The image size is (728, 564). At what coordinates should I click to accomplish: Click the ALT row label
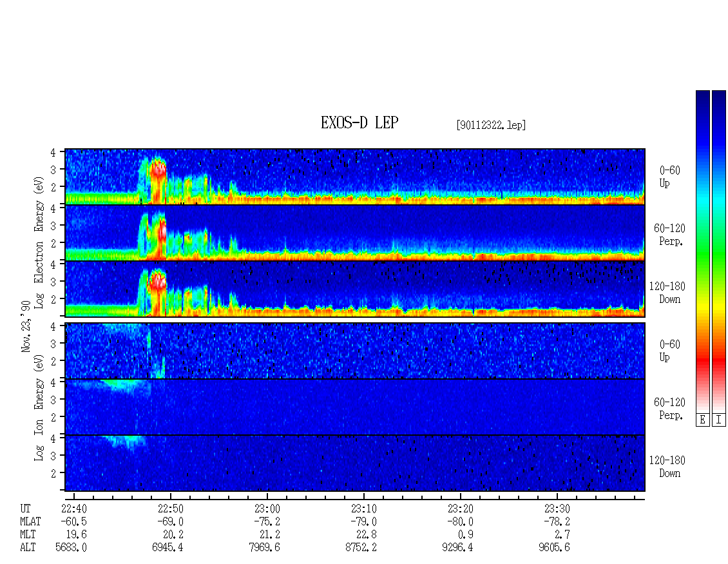[x=28, y=548]
